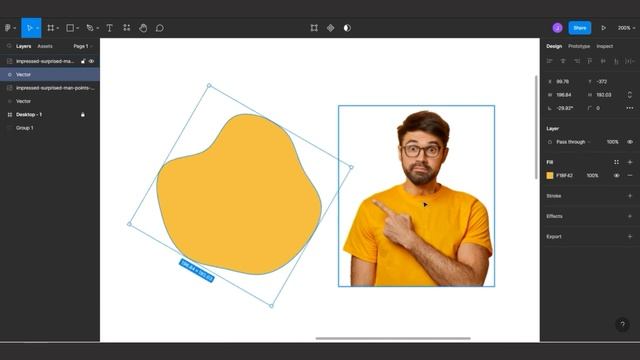Switch to the Layers tab
The width and height of the screenshot is (640, 360).
click(23, 46)
